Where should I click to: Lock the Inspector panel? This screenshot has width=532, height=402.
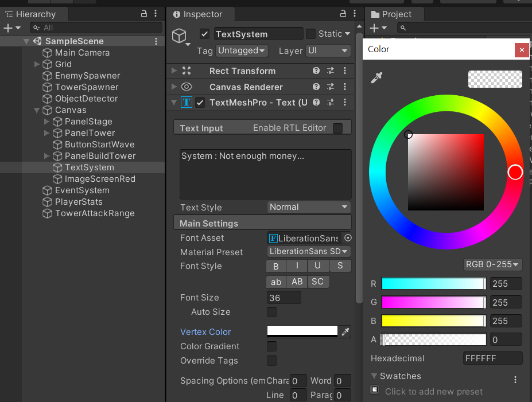(343, 14)
